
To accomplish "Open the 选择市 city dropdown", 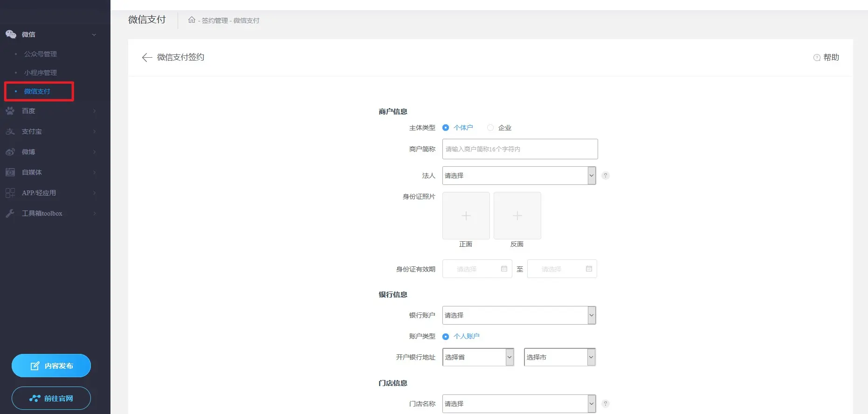I will click(560, 357).
